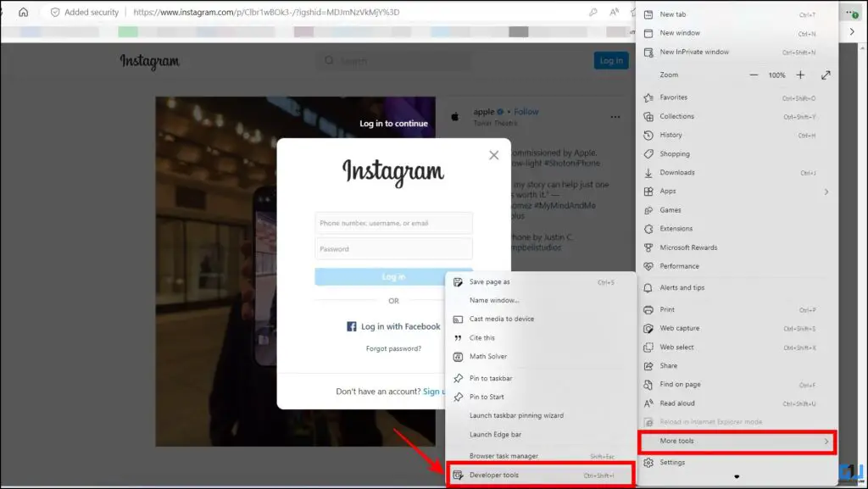Click the Print printer icon
Image resolution: width=868 pixels, height=489 pixels.
pyautogui.click(x=648, y=310)
